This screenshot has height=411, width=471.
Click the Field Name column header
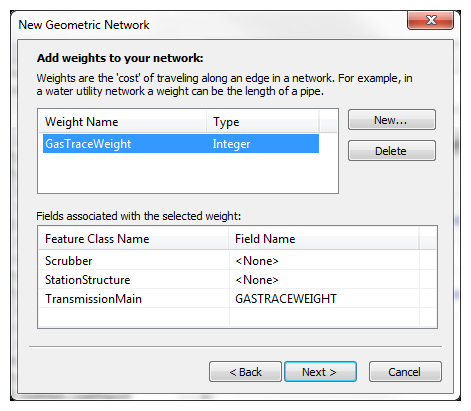pyautogui.click(x=324, y=239)
